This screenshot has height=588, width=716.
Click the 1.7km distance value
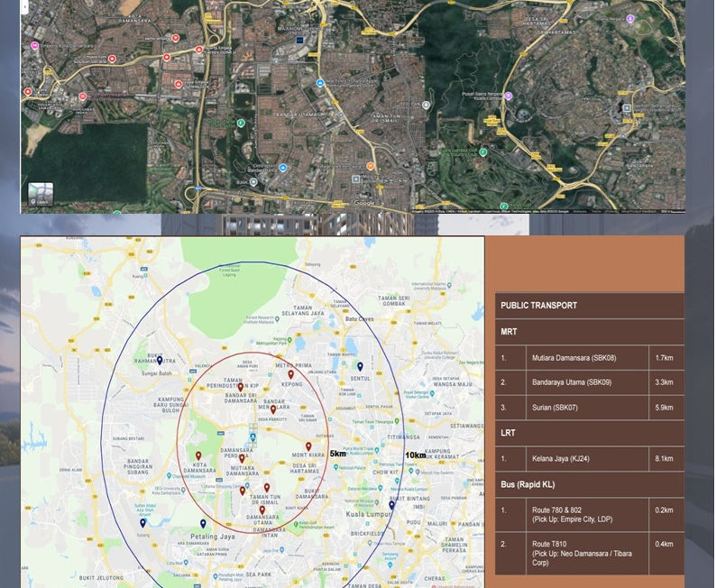(666, 358)
